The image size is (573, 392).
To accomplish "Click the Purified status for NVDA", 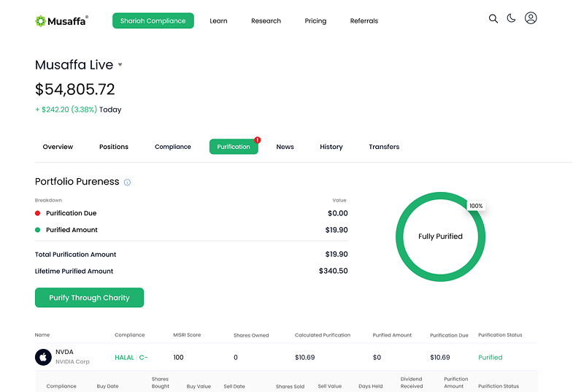I will point(491,357).
